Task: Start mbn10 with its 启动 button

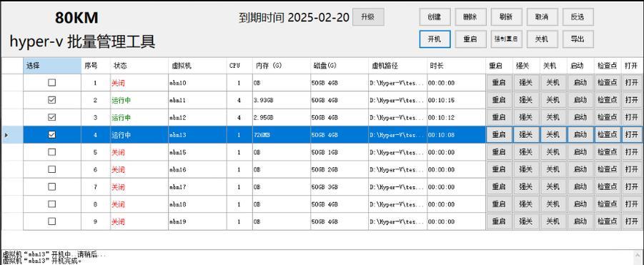Action: [580, 82]
